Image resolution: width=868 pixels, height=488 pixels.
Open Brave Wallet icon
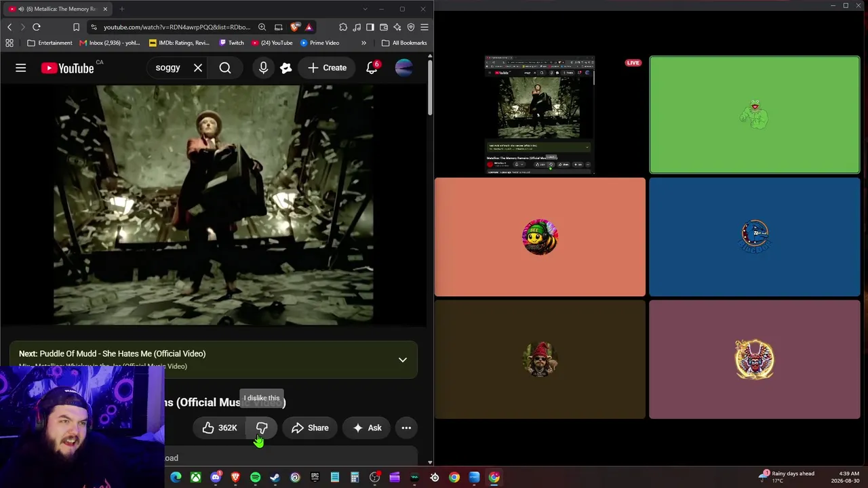pos(384,27)
